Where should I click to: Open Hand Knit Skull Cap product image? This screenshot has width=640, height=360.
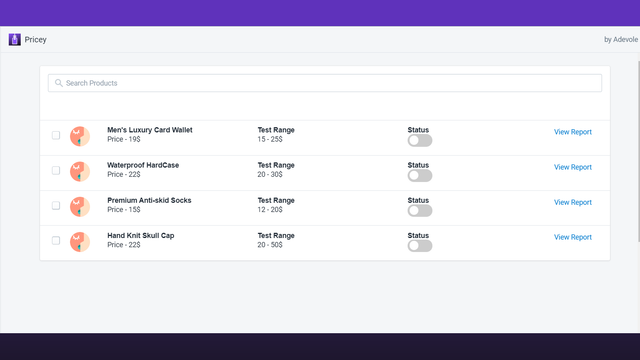(80, 242)
